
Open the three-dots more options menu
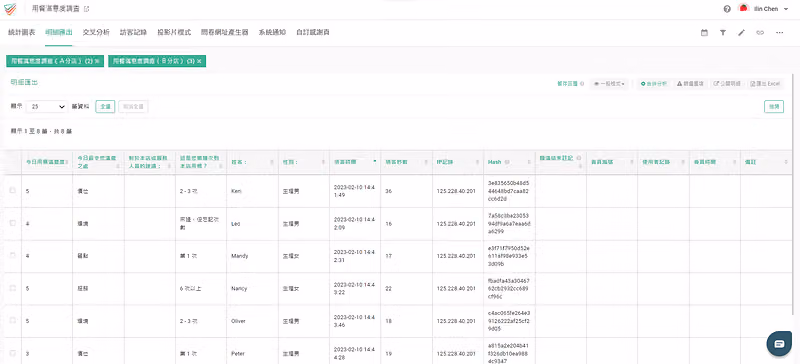[x=779, y=33]
